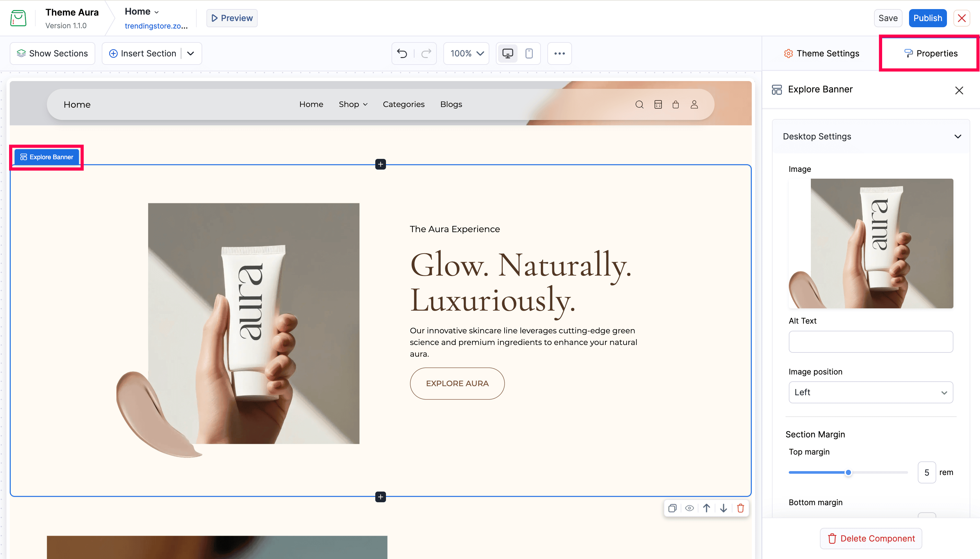Click the Preview button
Screen dimensions: 980x559
[x=232, y=18]
